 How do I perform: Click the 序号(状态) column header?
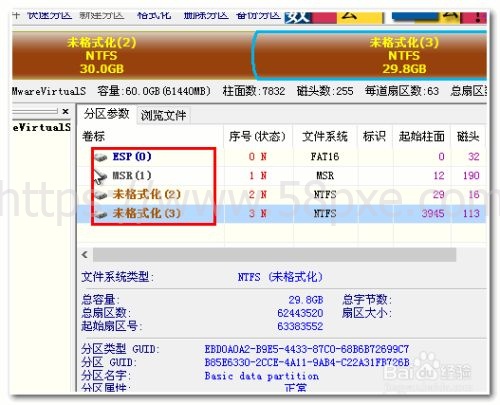click(257, 136)
